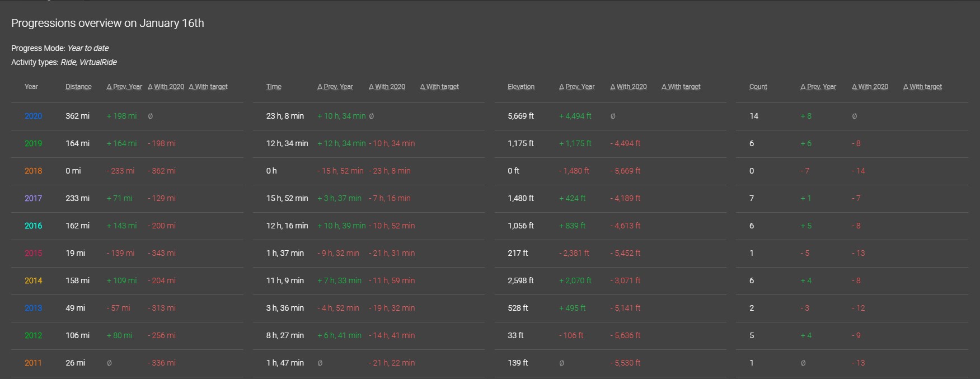
Task: Click Δ With target header beside Time
Action: coord(439,87)
